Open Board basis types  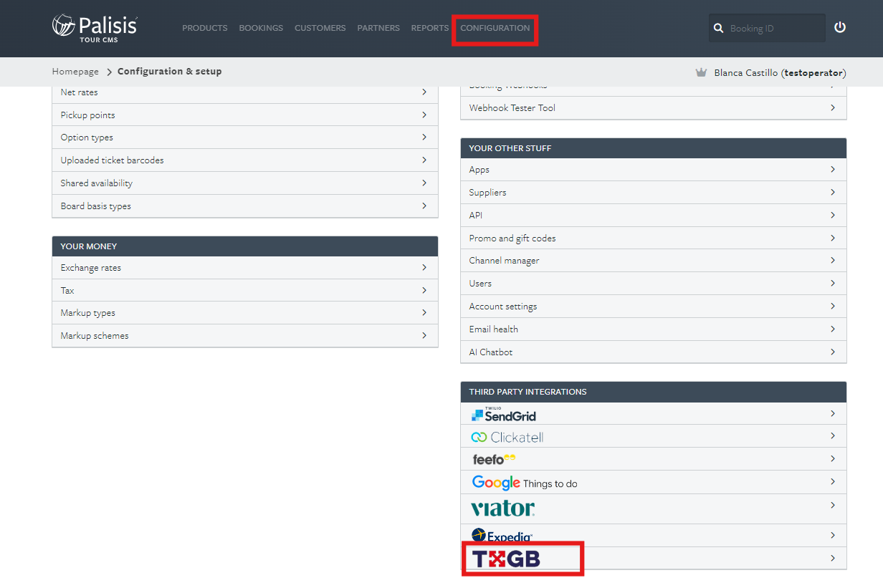point(245,206)
